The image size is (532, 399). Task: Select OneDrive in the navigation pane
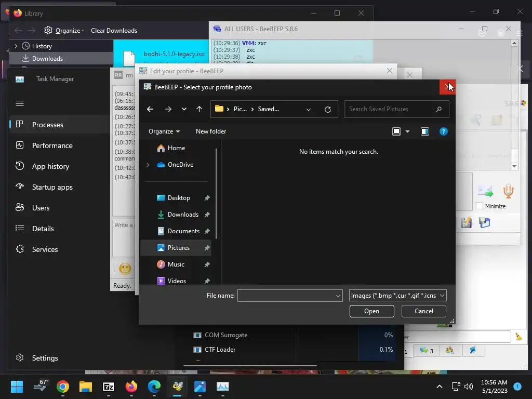pyautogui.click(x=175, y=165)
